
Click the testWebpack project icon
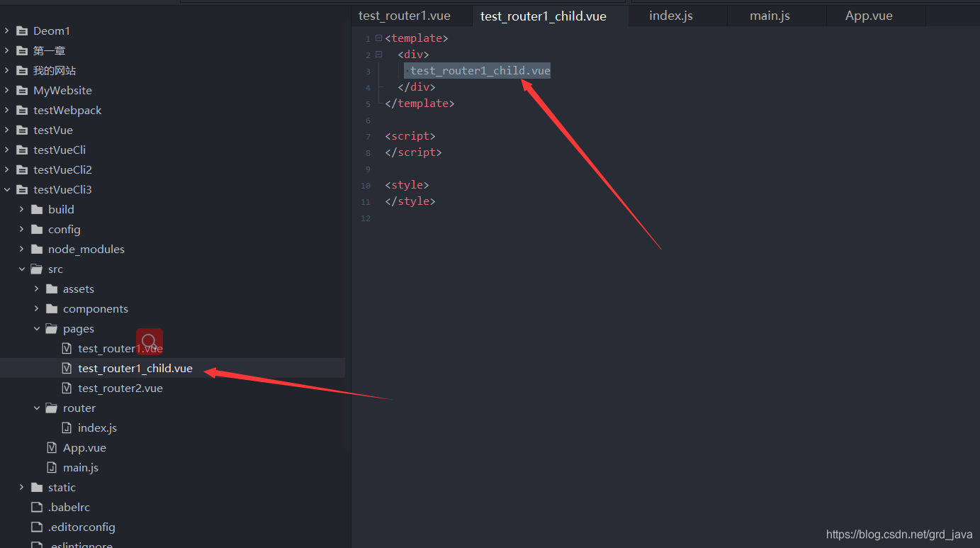click(22, 110)
